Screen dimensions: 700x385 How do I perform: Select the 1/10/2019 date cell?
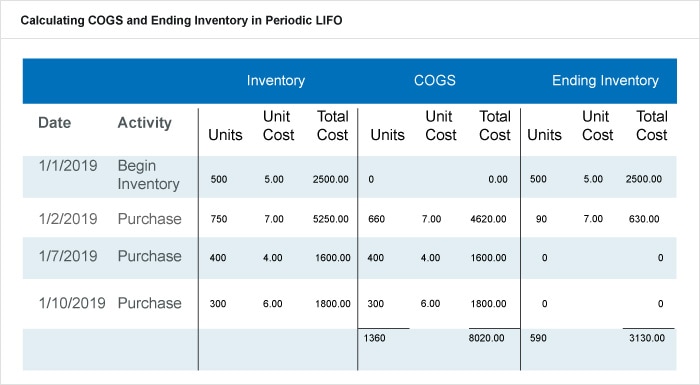click(x=72, y=303)
